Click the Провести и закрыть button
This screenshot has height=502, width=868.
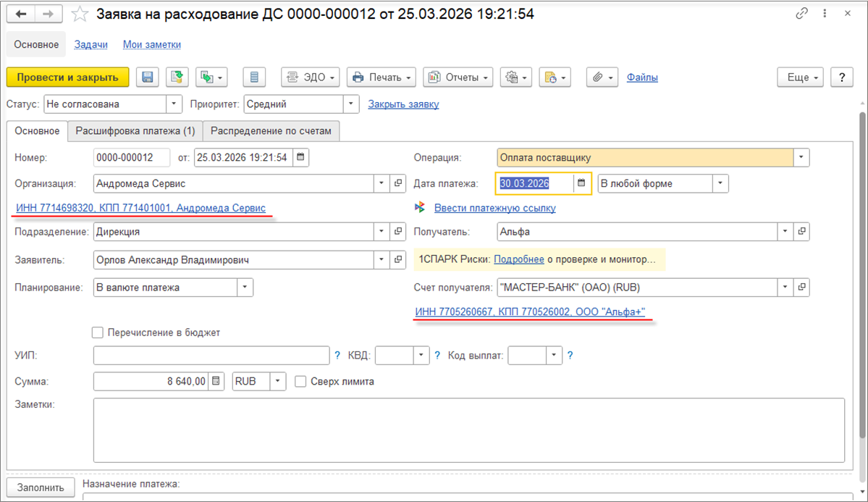pyautogui.click(x=67, y=77)
